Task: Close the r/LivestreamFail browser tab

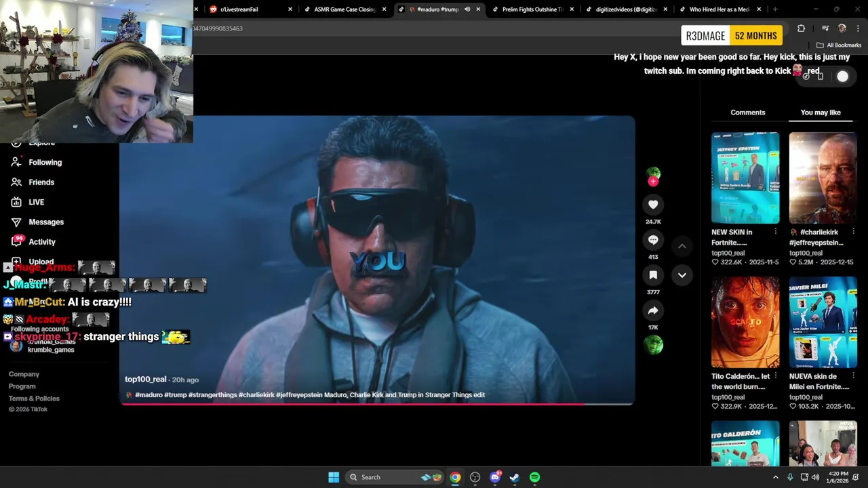Action: coord(290,9)
